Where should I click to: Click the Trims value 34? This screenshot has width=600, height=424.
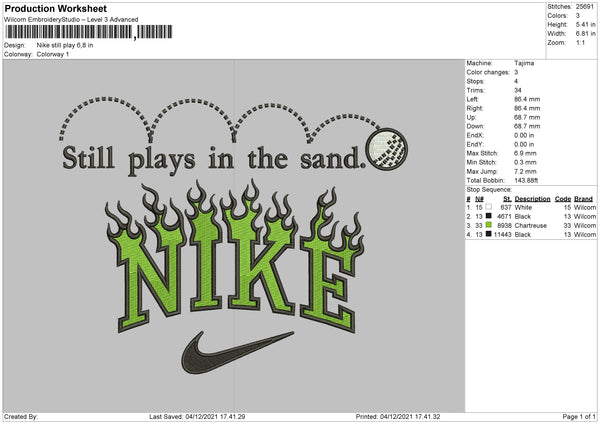click(x=518, y=90)
